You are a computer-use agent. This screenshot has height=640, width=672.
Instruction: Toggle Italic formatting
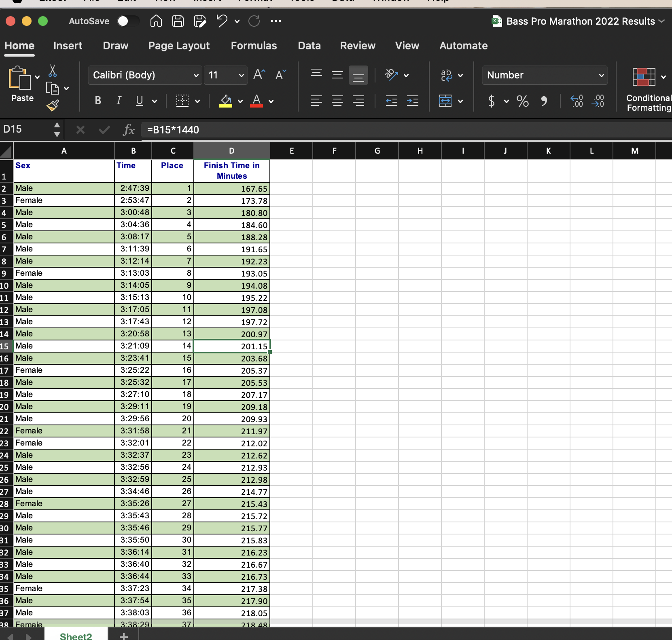119,101
